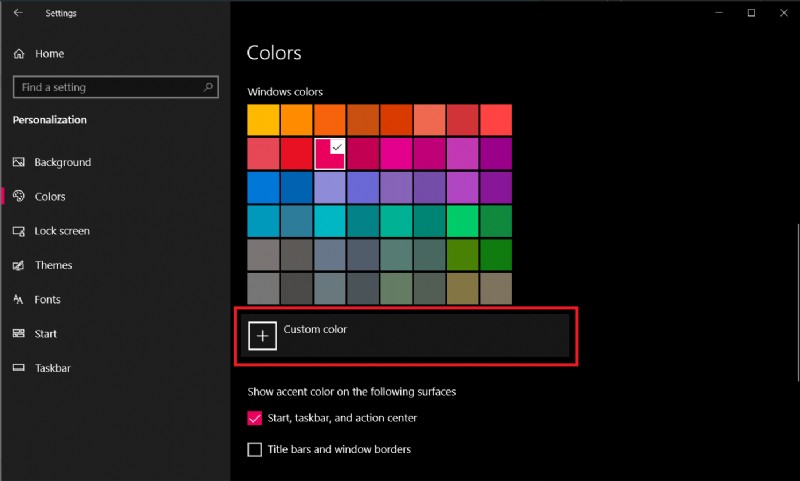This screenshot has height=481, width=800.
Task: Pick the yellow swatch in first row
Action: (x=263, y=120)
